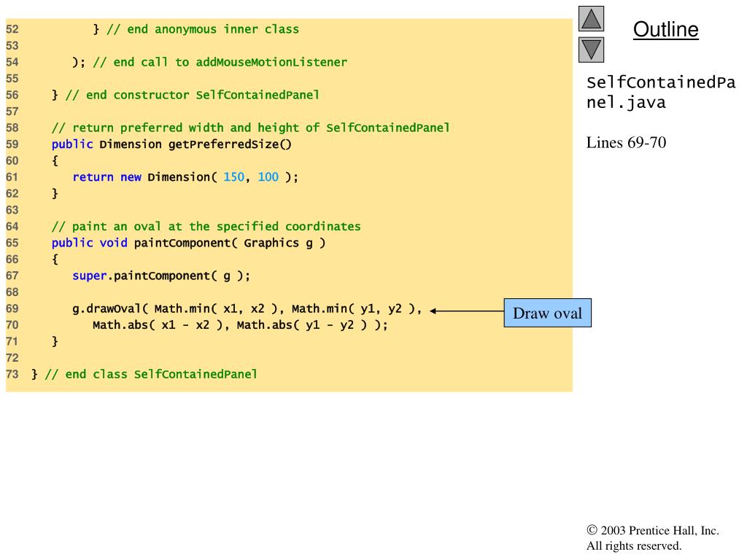Screen dimensions: 747x560
Task: Click line number 61
Action: (12, 177)
